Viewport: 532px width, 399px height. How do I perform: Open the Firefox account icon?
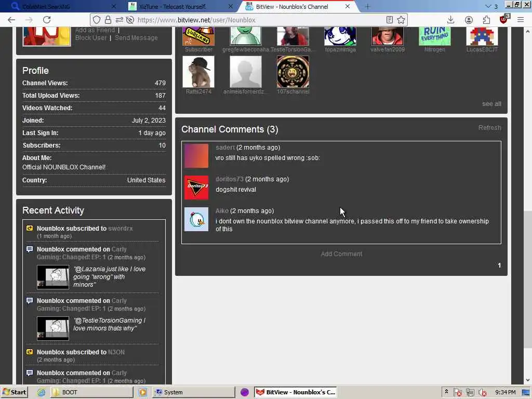(x=469, y=20)
